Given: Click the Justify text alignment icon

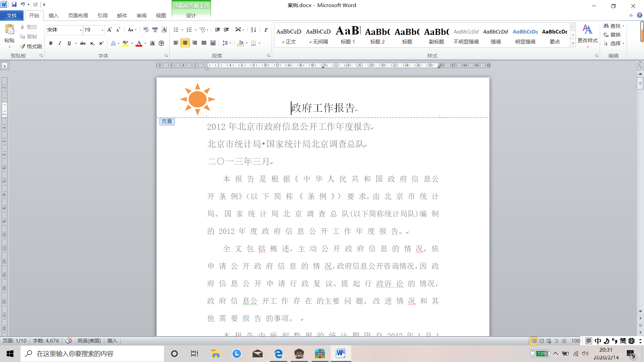Looking at the screenshot, I should coord(204,43).
